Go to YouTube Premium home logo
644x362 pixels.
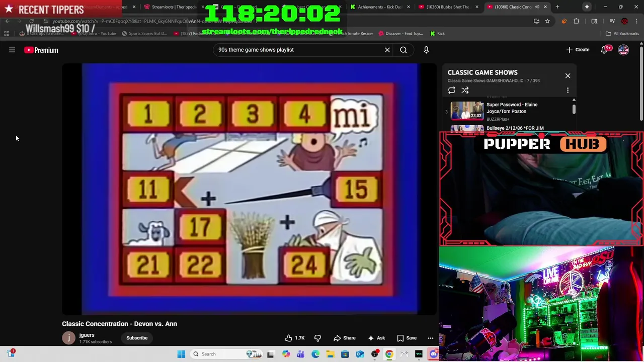41,50
